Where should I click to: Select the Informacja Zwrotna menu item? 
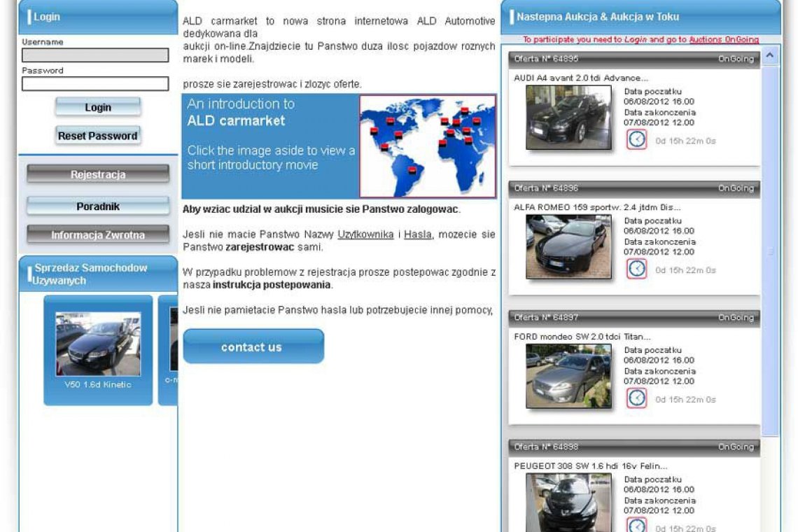click(x=98, y=235)
